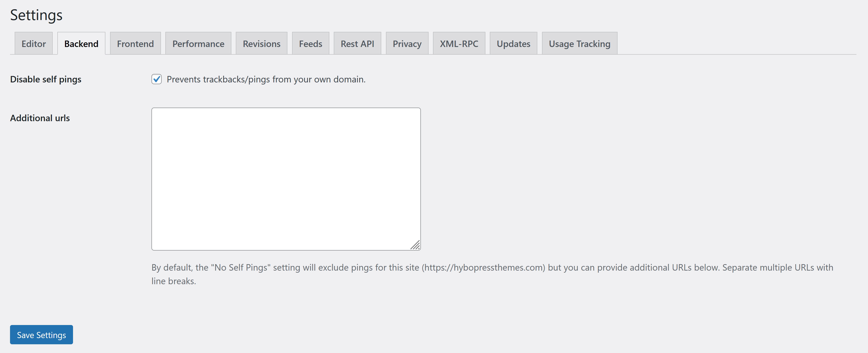Open the Performance tab
The height and width of the screenshot is (353, 868).
click(198, 44)
